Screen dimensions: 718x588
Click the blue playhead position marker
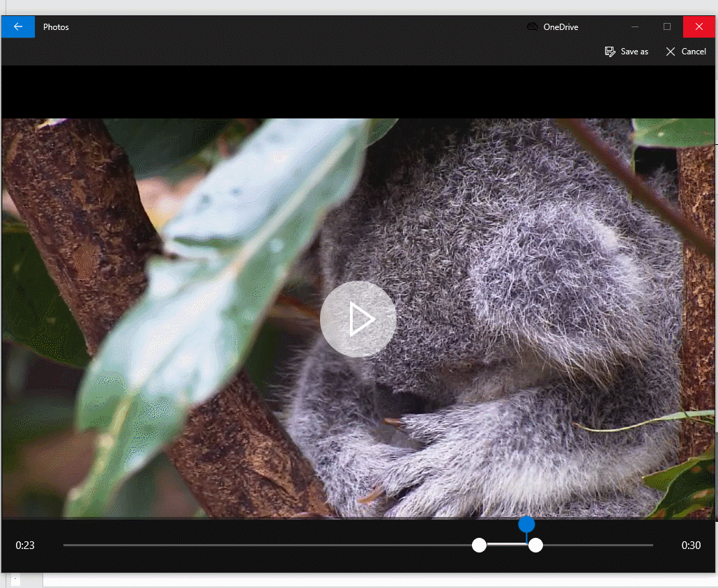tap(526, 525)
